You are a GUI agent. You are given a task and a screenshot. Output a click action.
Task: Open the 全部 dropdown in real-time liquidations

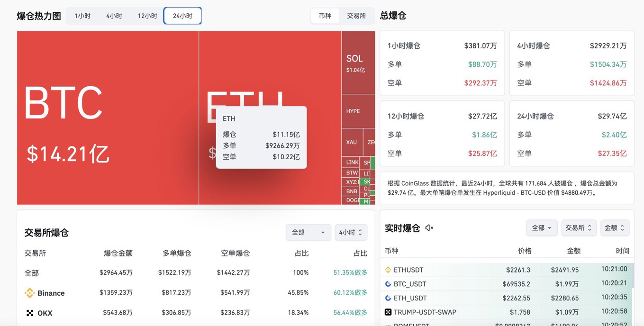[542, 228]
